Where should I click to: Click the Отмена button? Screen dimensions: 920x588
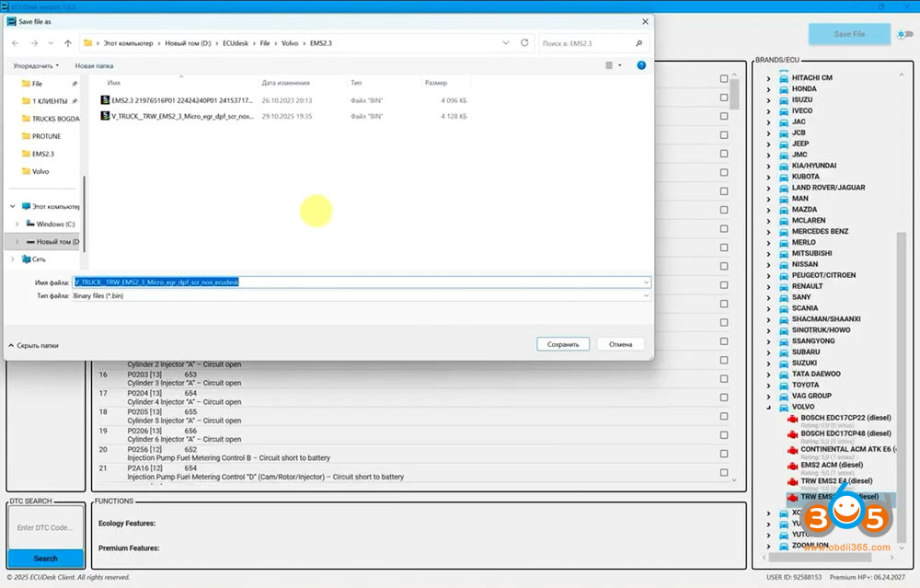click(x=620, y=344)
